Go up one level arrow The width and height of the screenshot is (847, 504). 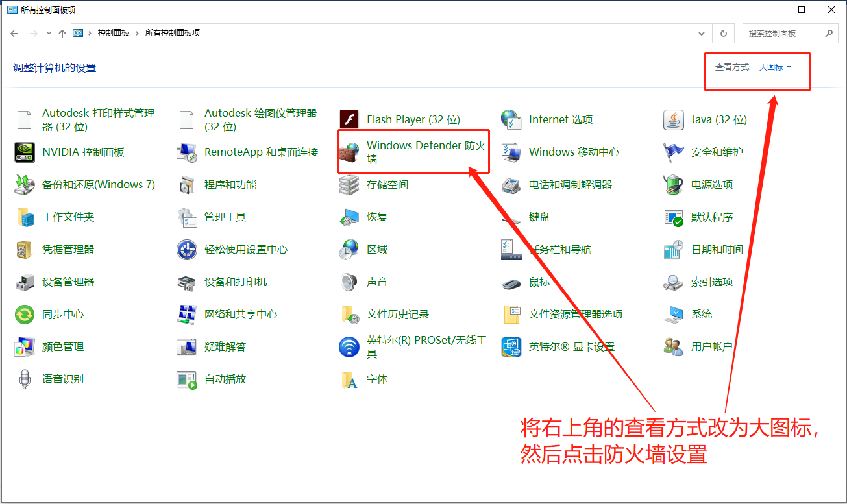62,33
